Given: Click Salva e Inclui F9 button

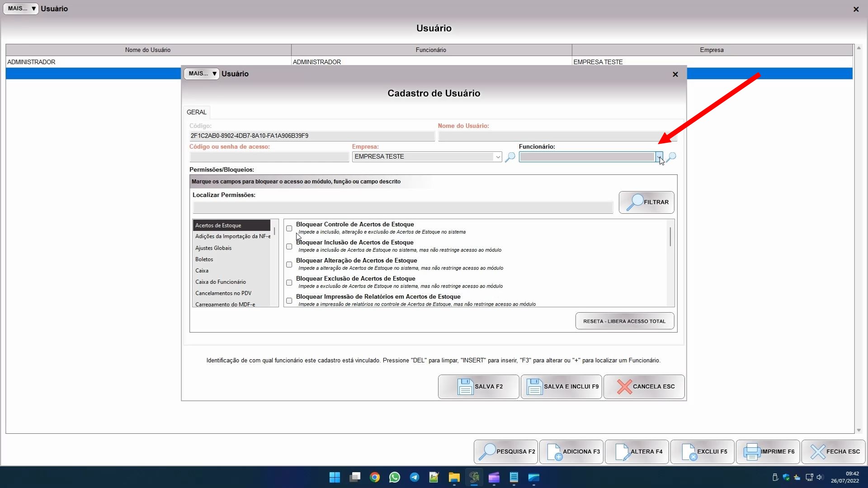Looking at the screenshot, I should coord(561,387).
